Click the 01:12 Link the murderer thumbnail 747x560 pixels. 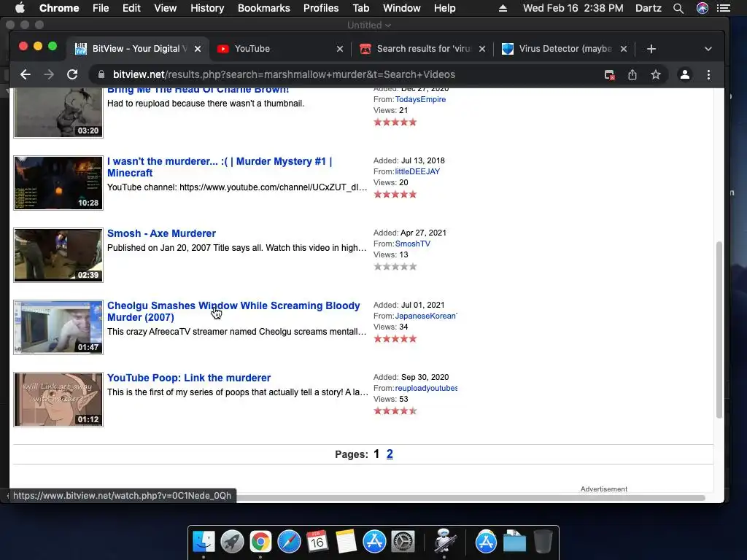pos(58,400)
